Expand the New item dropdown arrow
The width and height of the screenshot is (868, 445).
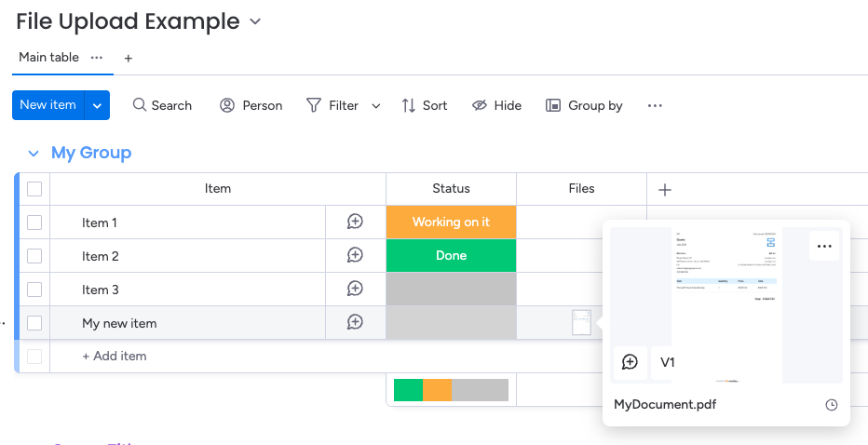click(x=97, y=106)
